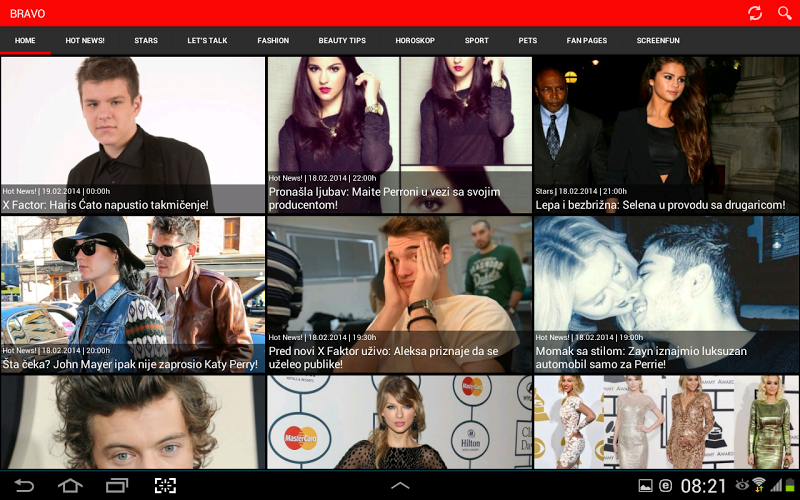Open the curly-haired man close-up tile
This screenshot has width=800, height=500.
tap(133, 422)
